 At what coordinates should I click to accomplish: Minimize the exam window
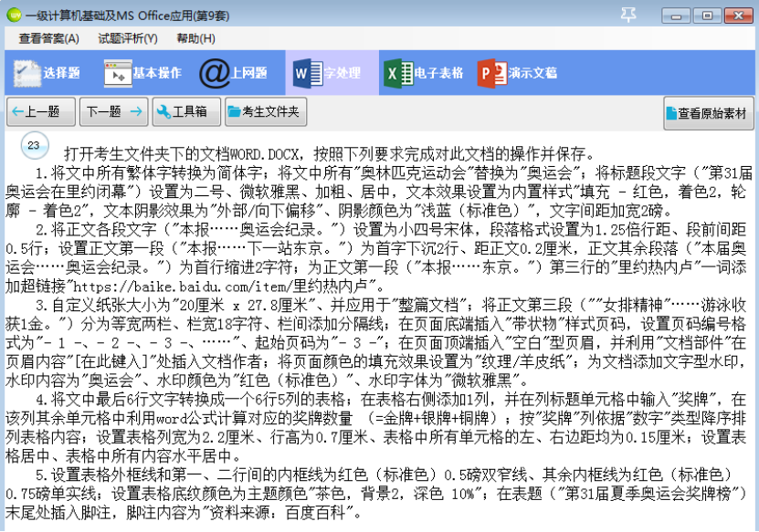point(676,16)
